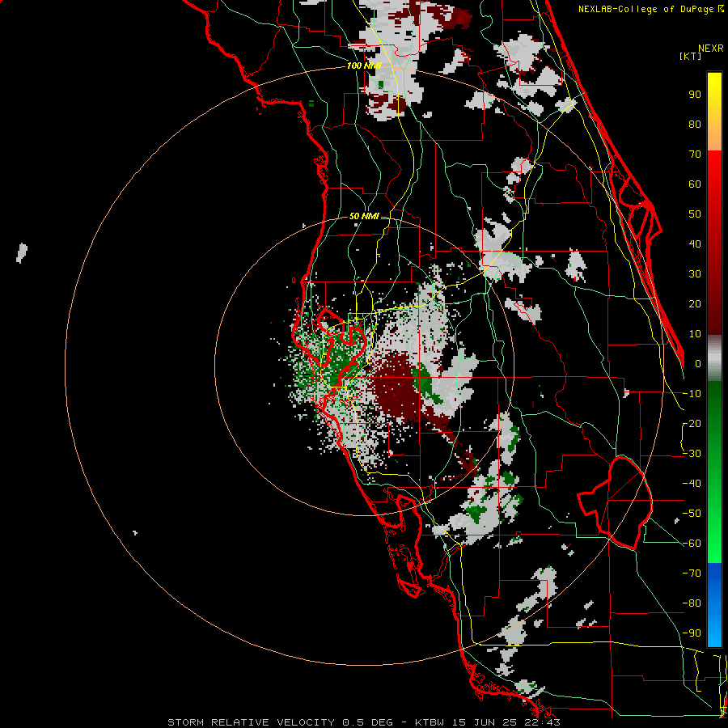Select the positive 20 legend value
Screen dimensions: 728x728
tap(695, 303)
